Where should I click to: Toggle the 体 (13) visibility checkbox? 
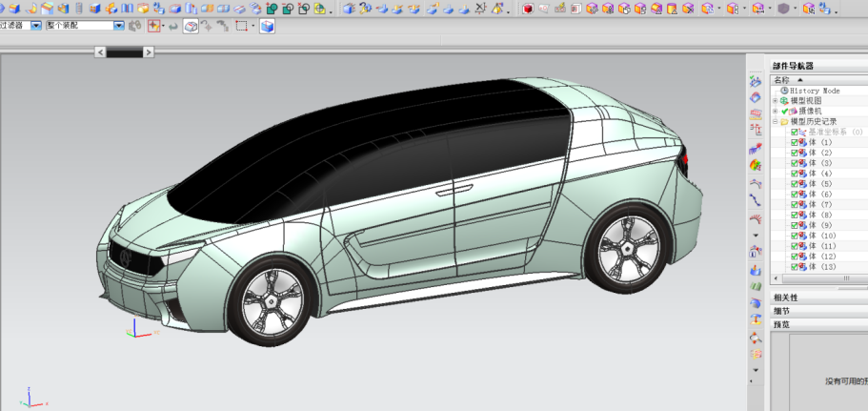[x=795, y=267]
